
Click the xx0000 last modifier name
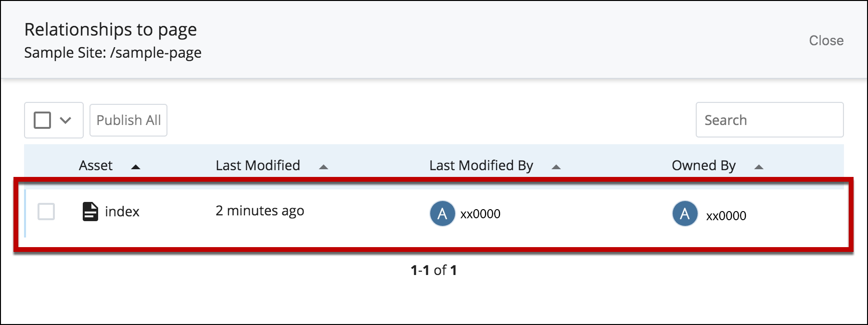480,214
